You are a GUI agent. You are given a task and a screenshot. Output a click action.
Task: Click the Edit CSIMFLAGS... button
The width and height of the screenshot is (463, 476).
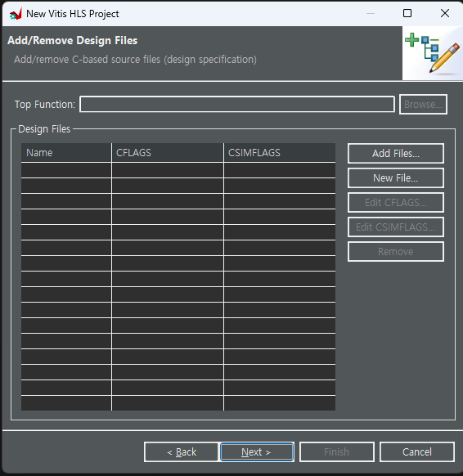pos(396,227)
